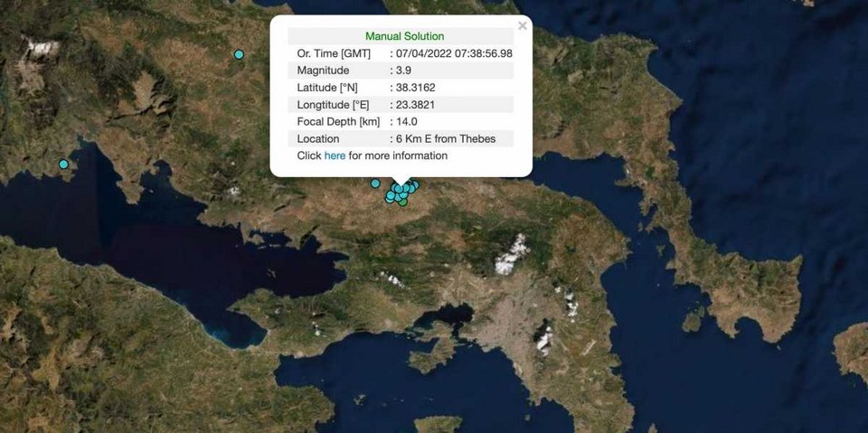868x433 pixels.
Task: Click the 'Focal Depth [km]' row label
Action: tap(338, 121)
